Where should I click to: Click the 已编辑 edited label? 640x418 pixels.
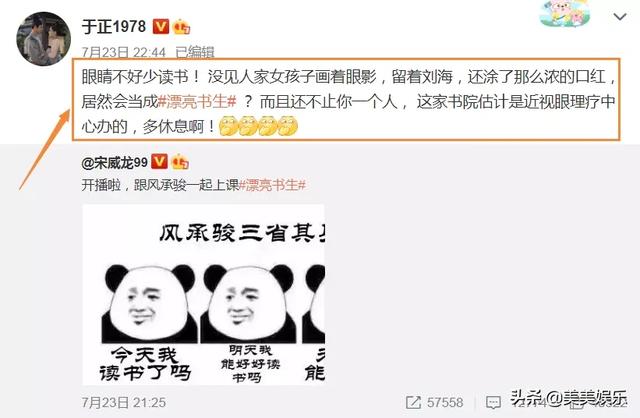pyautogui.click(x=195, y=52)
